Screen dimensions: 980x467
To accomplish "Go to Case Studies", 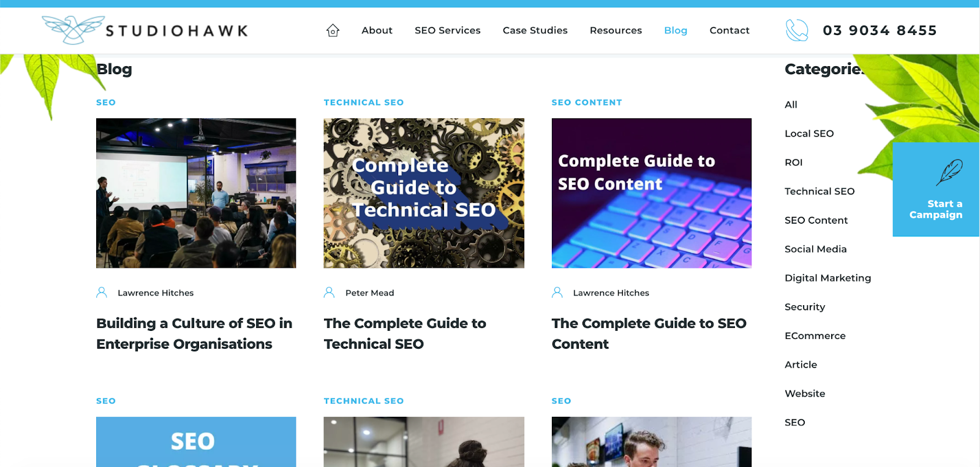I will (535, 30).
